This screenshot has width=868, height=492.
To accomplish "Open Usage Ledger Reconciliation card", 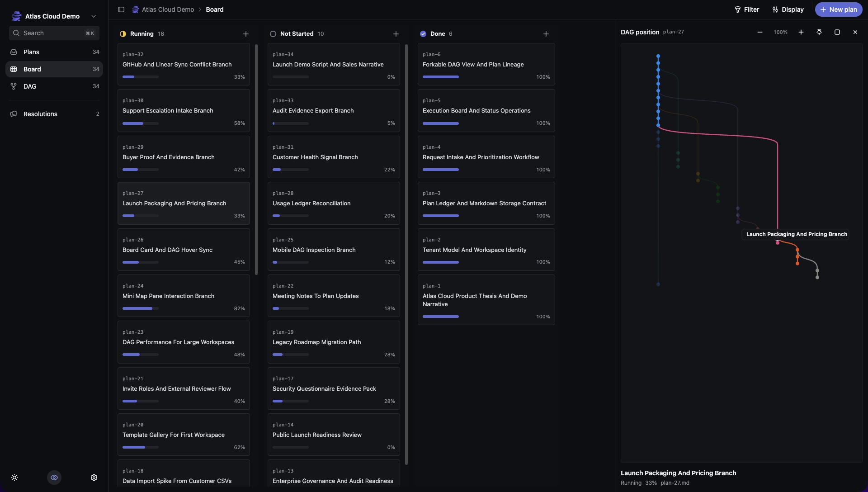I will click(x=334, y=203).
